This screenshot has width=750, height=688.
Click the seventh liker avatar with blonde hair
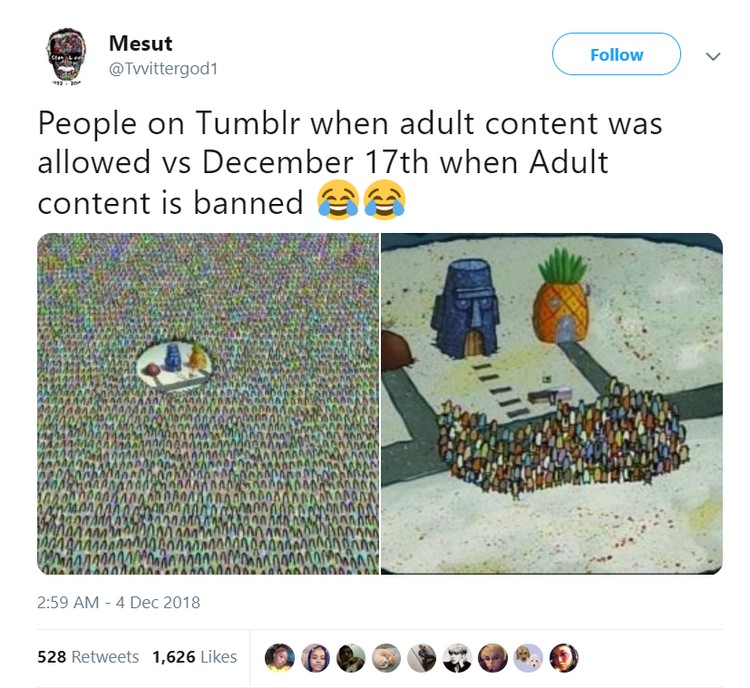point(493,657)
